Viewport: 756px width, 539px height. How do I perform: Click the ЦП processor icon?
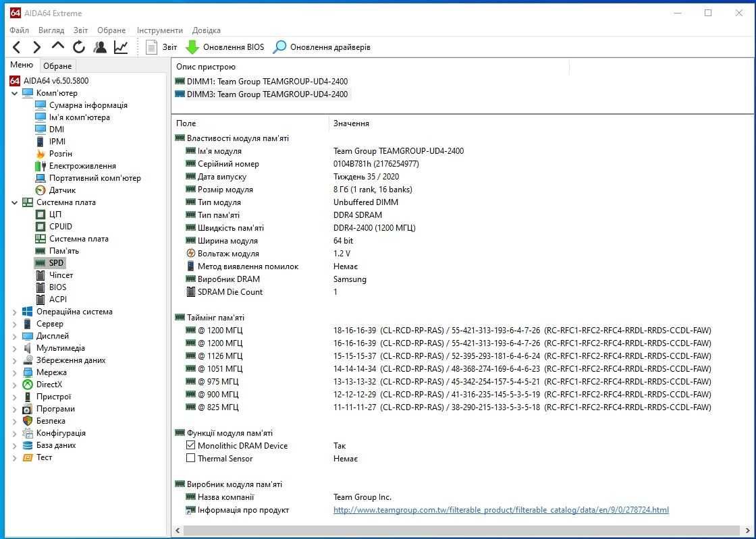click(40, 215)
